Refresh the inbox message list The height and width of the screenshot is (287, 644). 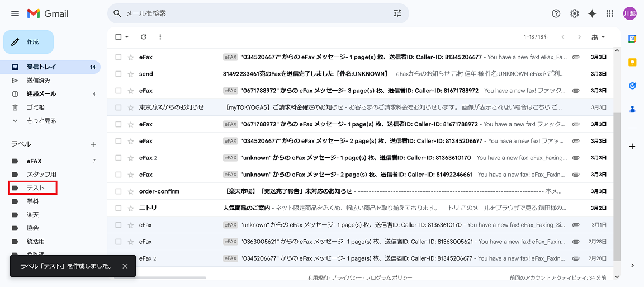tap(143, 37)
